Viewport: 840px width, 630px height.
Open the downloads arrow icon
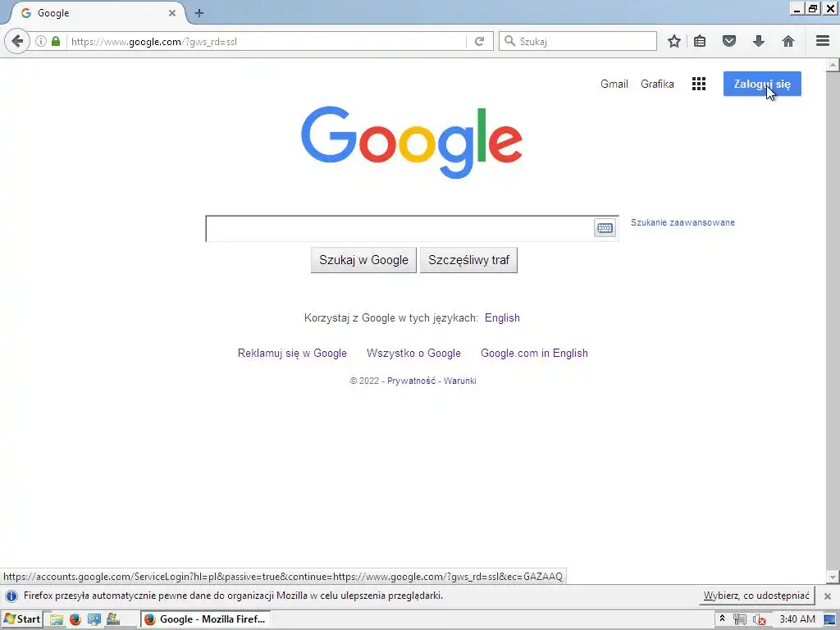[x=759, y=41]
